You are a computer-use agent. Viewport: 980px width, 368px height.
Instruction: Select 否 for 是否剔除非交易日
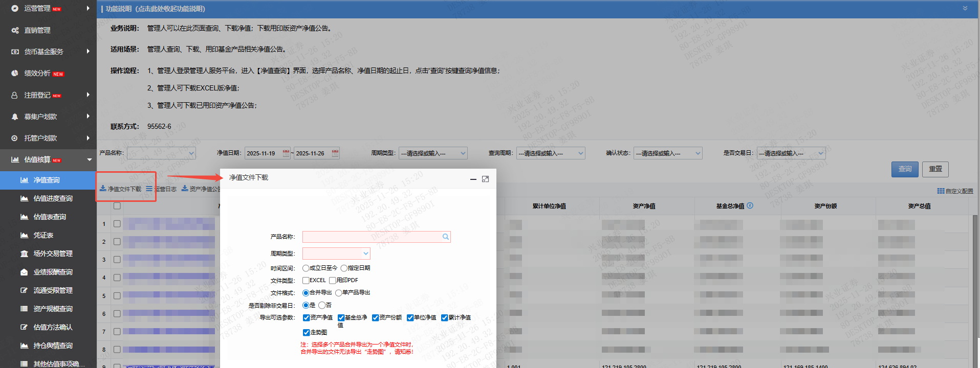[321, 305]
